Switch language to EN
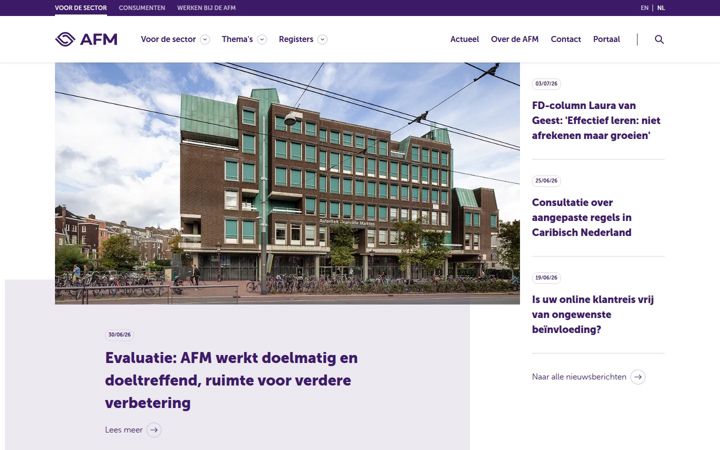Viewport: 720px width, 450px height. tap(644, 8)
